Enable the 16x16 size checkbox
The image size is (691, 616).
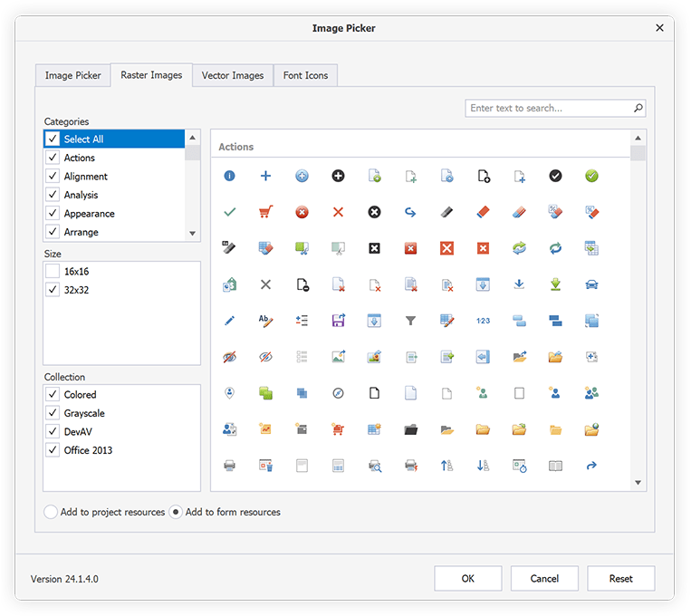(53, 271)
